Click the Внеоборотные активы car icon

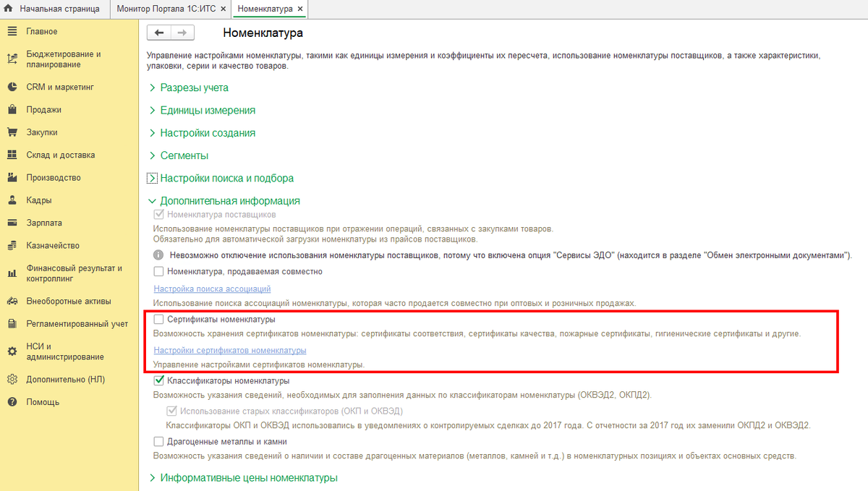tap(12, 301)
